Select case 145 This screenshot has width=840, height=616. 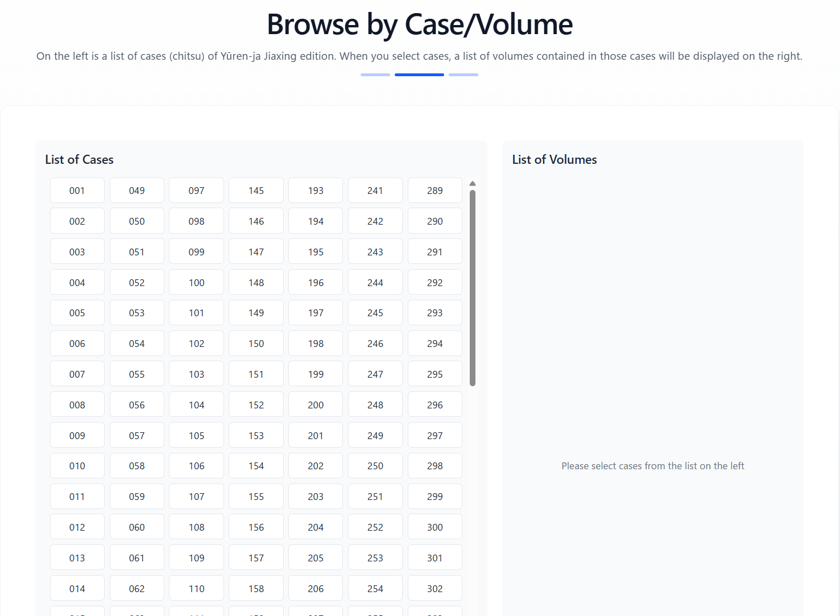coord(256,190)
